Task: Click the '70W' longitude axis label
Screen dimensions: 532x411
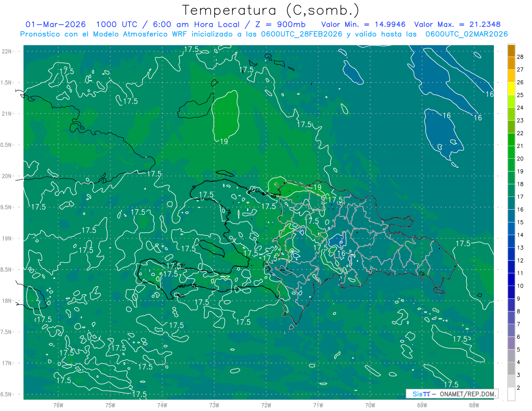Action: coord(370,405)
